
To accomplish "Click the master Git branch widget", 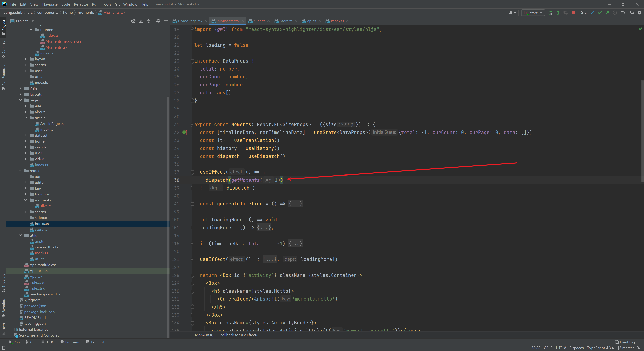I will click(626, 348).
